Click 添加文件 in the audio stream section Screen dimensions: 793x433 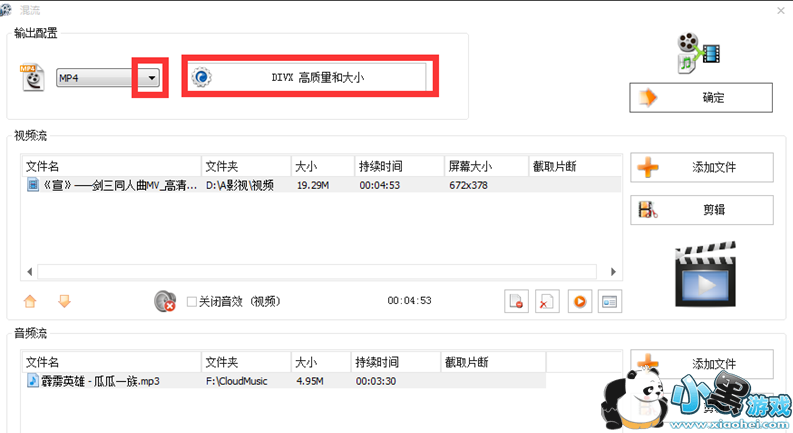pyautogui.click(x=702, y=364)
